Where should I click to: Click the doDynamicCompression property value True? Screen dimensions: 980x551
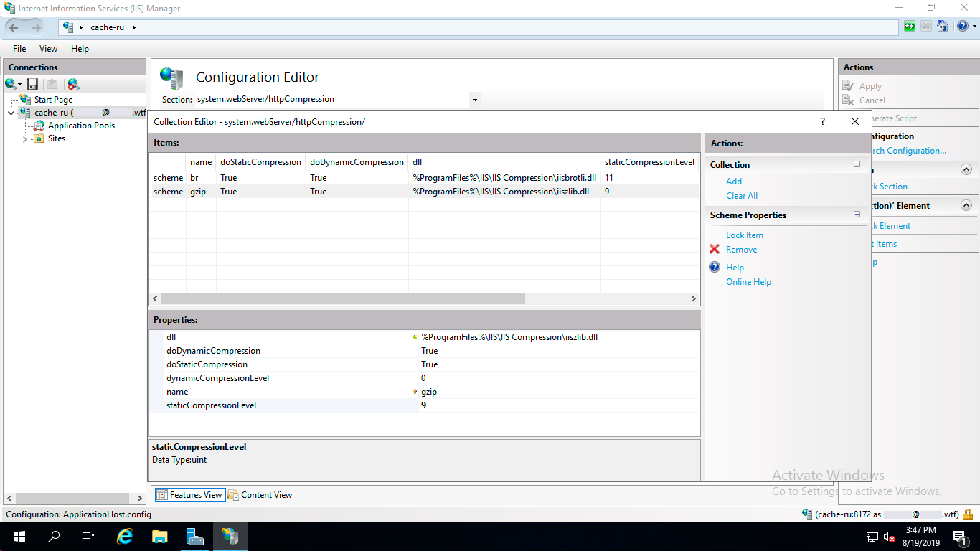pos(429,351)
